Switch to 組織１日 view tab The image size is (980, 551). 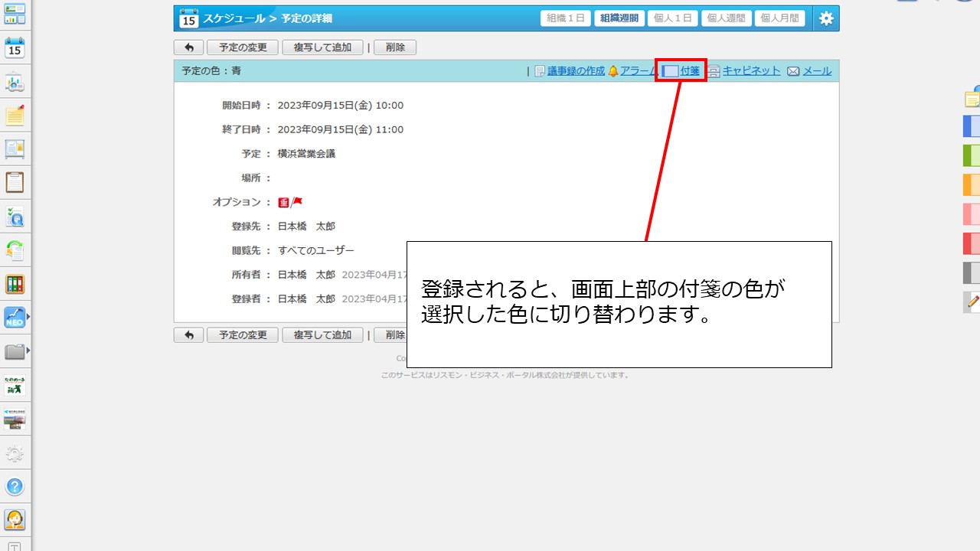[x=565, y=19]
